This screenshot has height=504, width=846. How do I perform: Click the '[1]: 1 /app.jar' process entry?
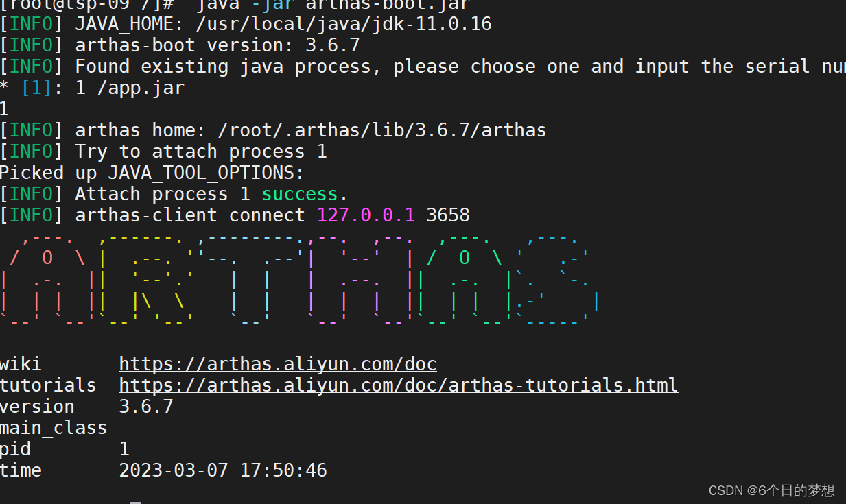point(103,88)
